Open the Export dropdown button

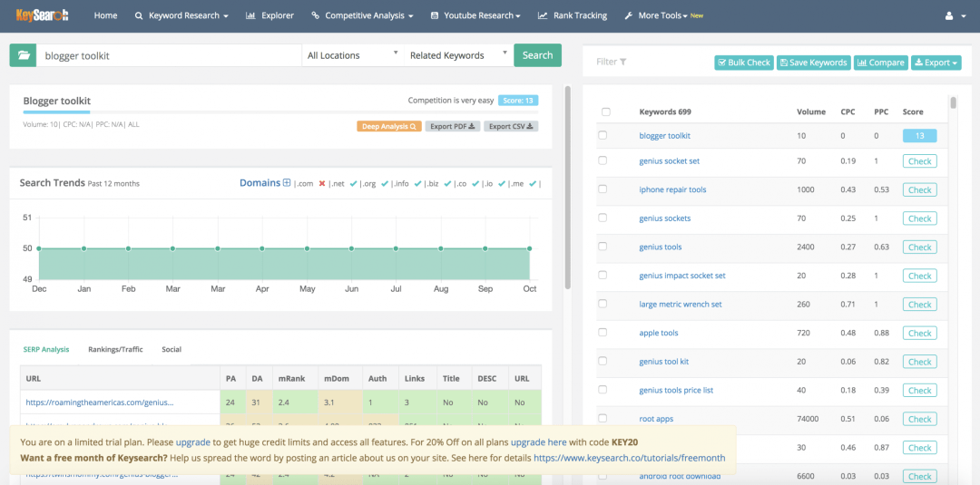(x=936, y=63)
